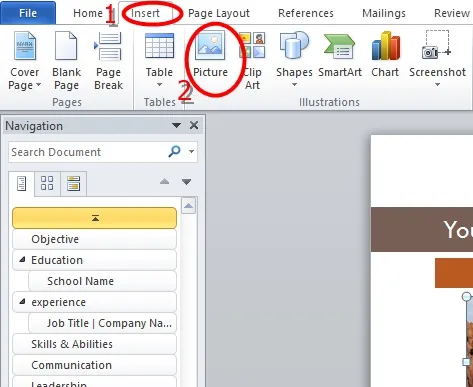This screenshot has width=473, height=387.
Task: Switch to browse search results tab
Action: 73,183
